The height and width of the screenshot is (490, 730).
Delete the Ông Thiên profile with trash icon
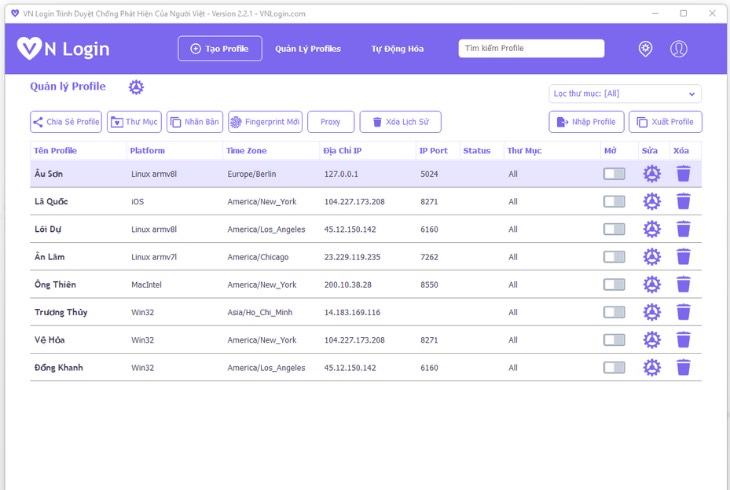(x=683, y=285)
